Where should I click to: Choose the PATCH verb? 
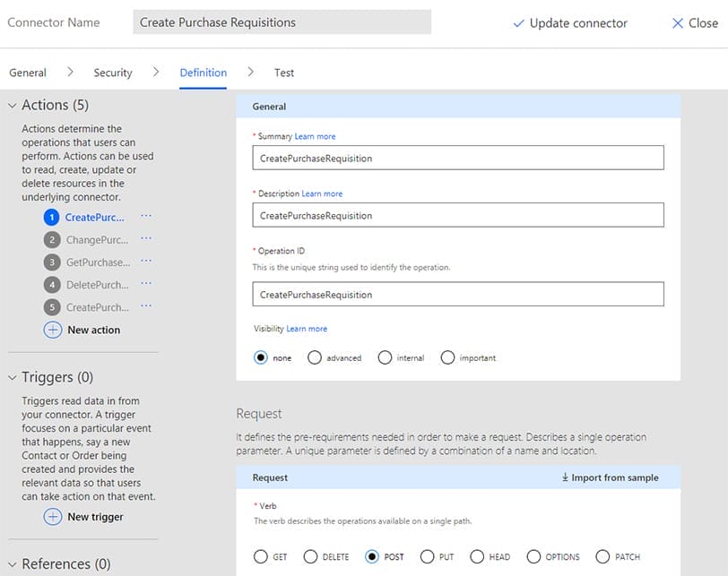[602, 556]
